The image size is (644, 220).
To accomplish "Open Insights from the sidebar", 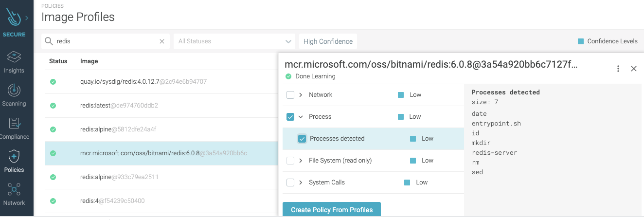I will point(14,62).
